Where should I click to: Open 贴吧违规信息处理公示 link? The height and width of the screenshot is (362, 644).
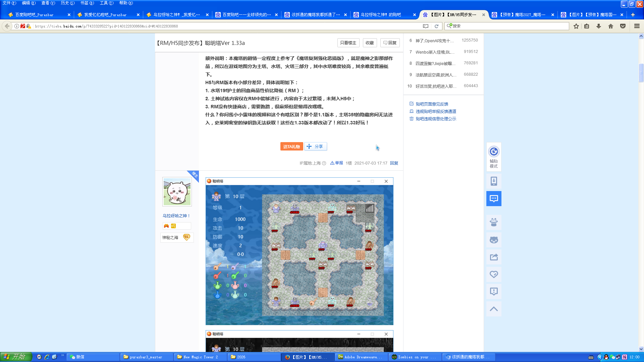[x=436, y=119]
